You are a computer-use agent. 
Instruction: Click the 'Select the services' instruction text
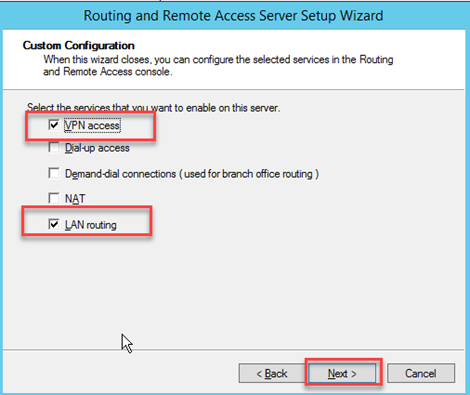[153, 108]
